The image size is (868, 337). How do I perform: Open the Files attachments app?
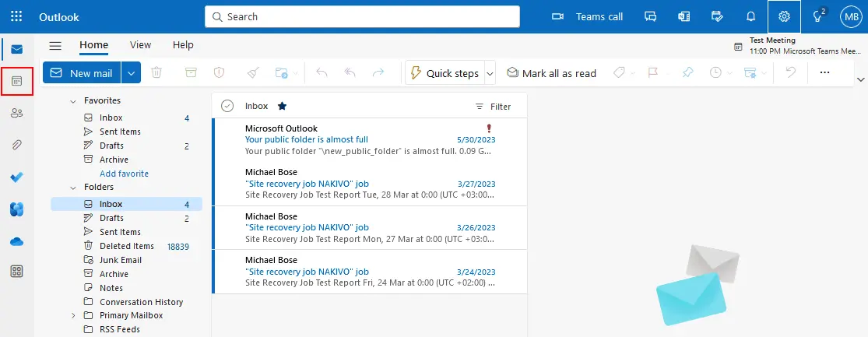[16, 146]
